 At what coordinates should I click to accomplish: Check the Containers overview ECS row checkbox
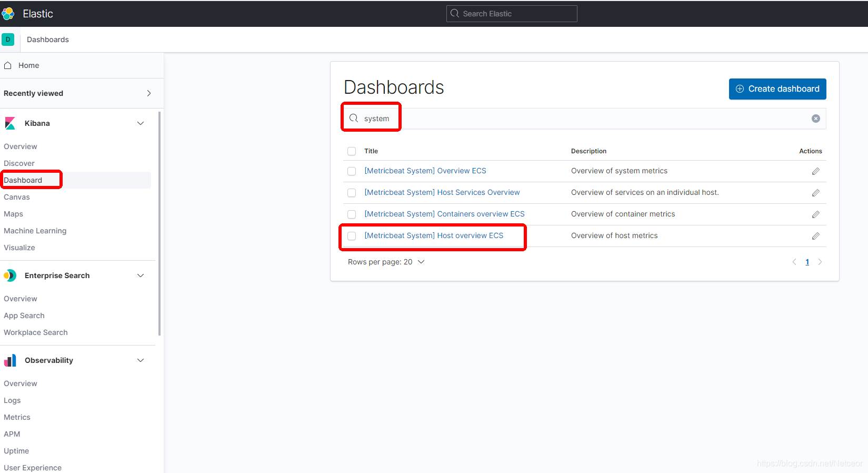click(352, 214)
